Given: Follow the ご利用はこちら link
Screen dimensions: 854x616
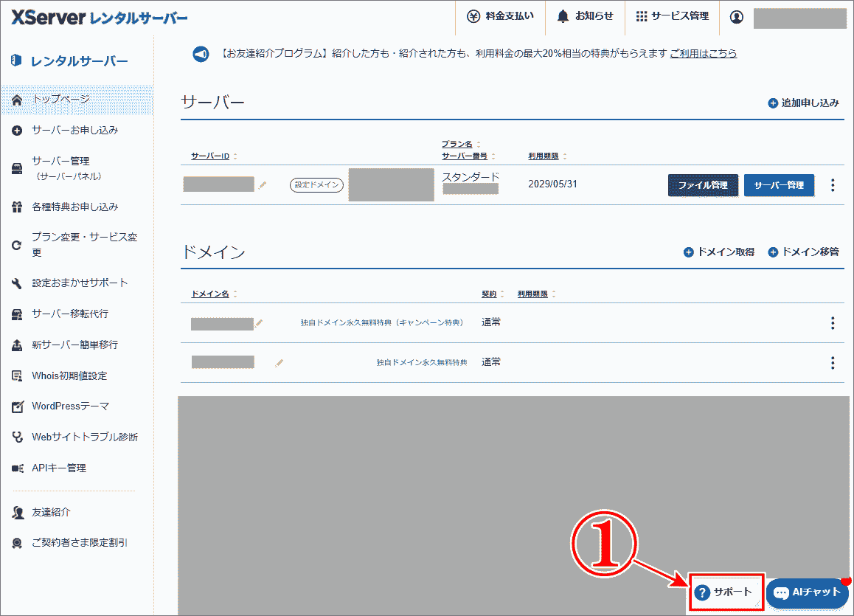Looking at the screenshot, I should tap(703, 53).
